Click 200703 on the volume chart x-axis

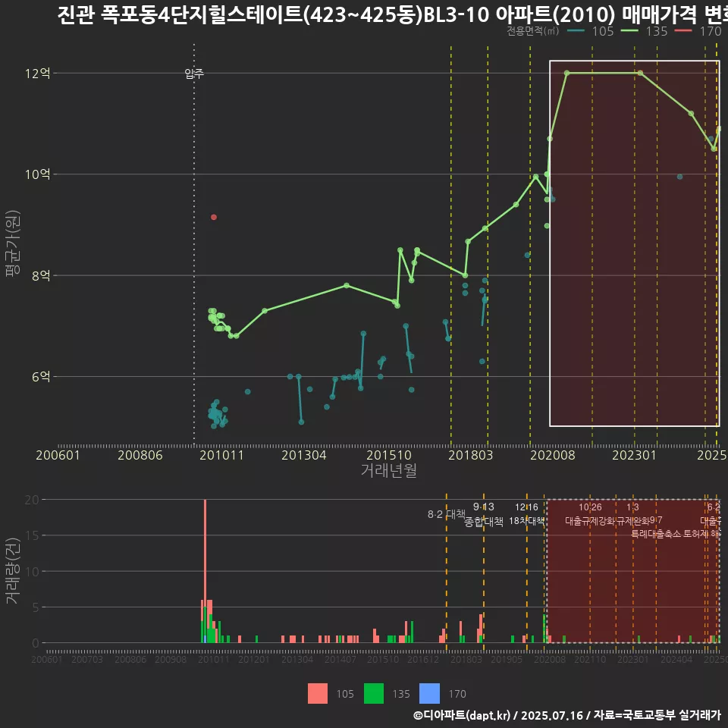(x=86, y=659)
